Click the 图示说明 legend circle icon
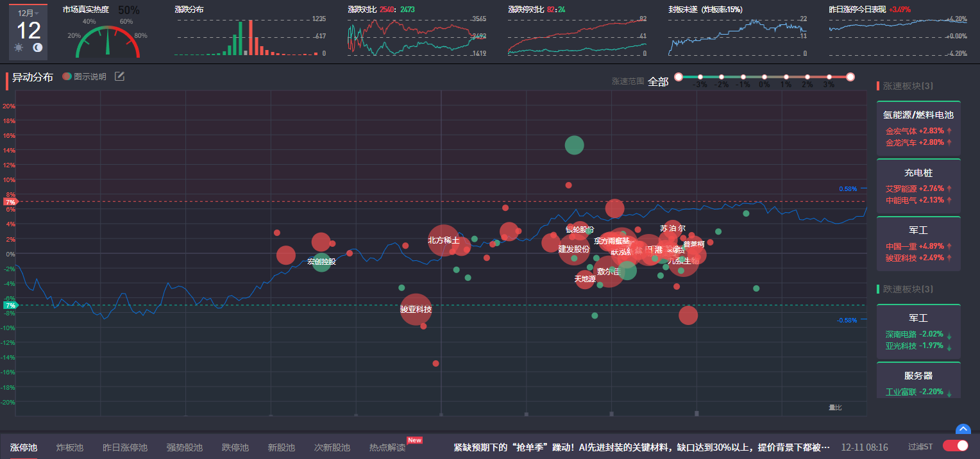 tap(67, 77)
